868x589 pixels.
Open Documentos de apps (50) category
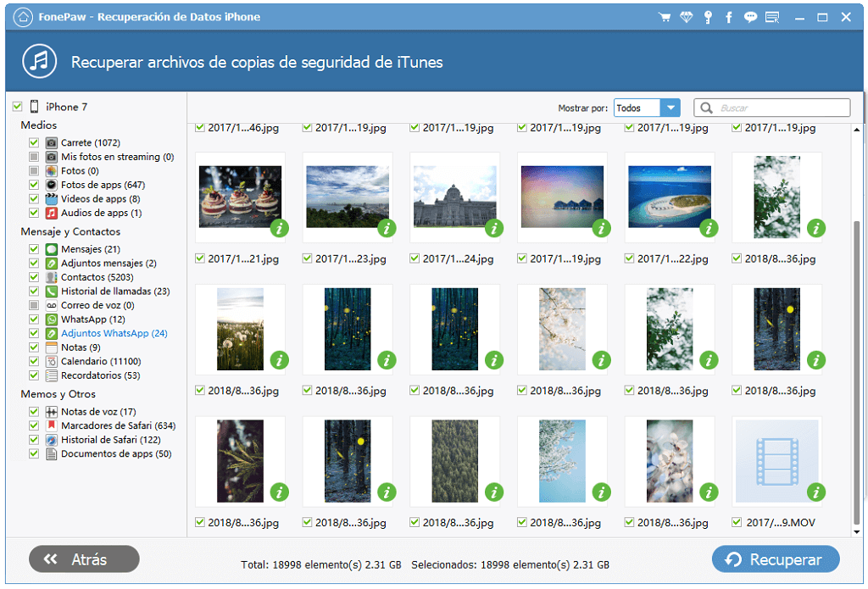(116, 454)
